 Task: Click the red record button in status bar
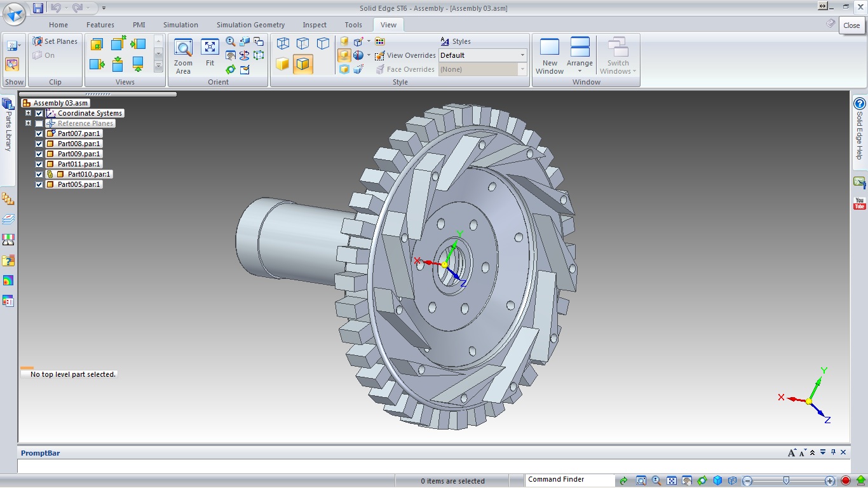[x=846, y=480]
